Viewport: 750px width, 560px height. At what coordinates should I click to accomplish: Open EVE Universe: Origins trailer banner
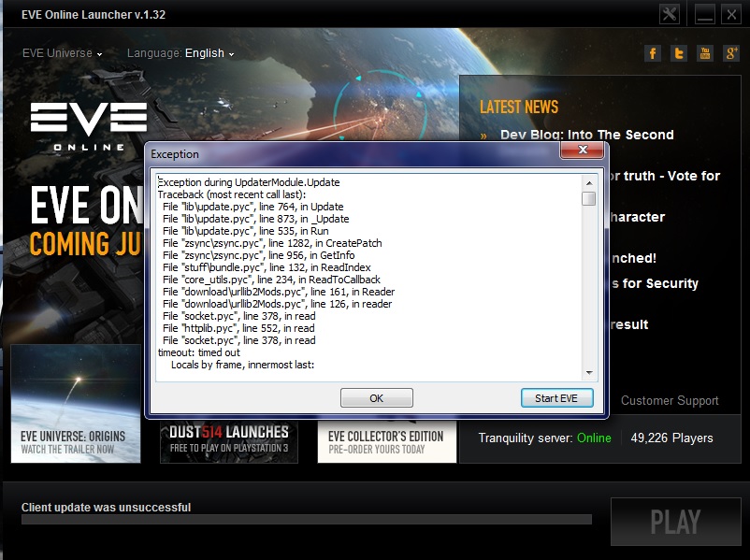click(76, 404)
